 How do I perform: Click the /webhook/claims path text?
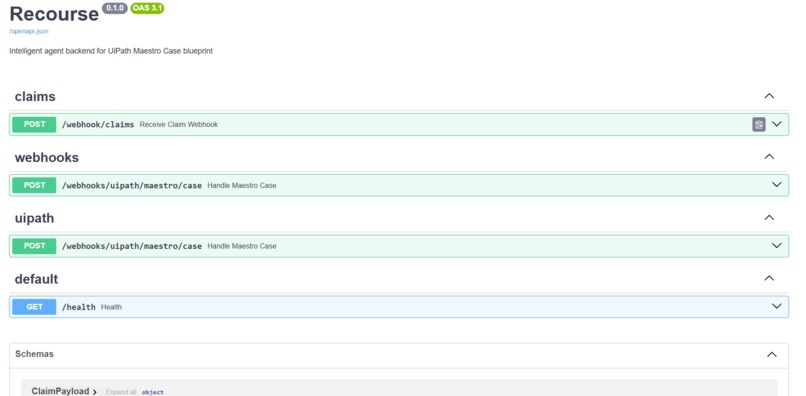click(x=98, y=124)
